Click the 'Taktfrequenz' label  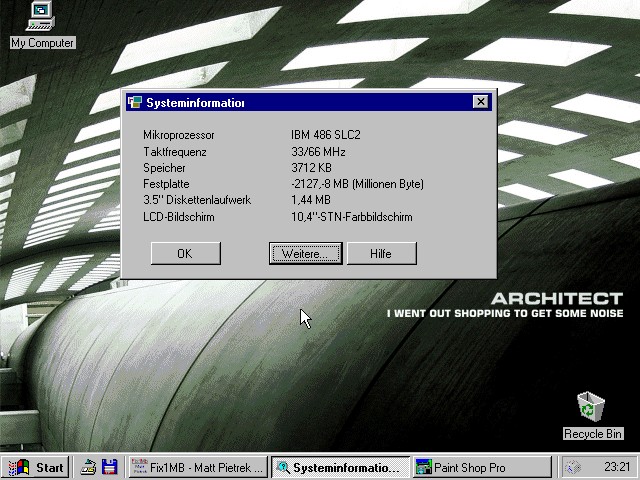(175, 152)
